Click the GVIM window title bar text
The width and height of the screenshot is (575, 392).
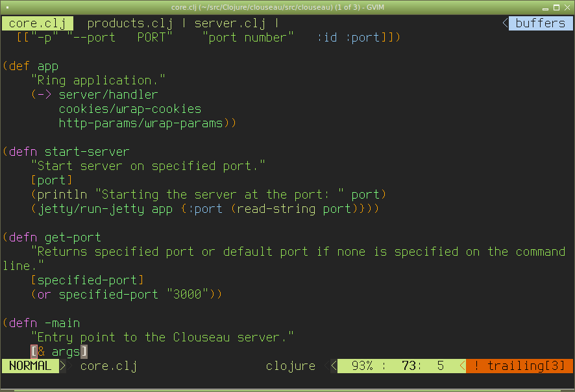pyautogui.click(x=287, y=6)
